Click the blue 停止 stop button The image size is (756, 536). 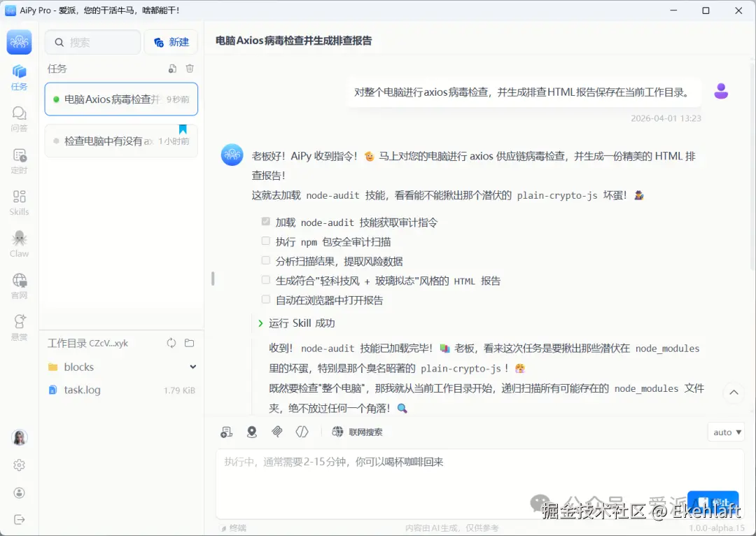(713, 502)
